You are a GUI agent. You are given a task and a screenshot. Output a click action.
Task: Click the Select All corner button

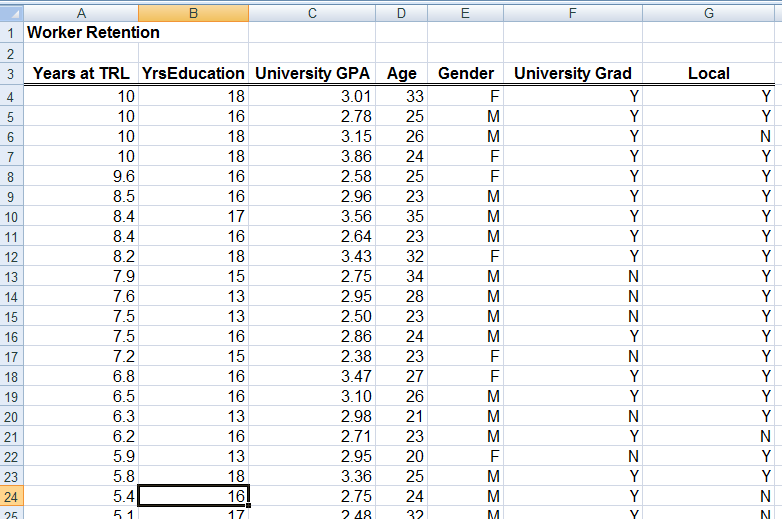point(11,13)
